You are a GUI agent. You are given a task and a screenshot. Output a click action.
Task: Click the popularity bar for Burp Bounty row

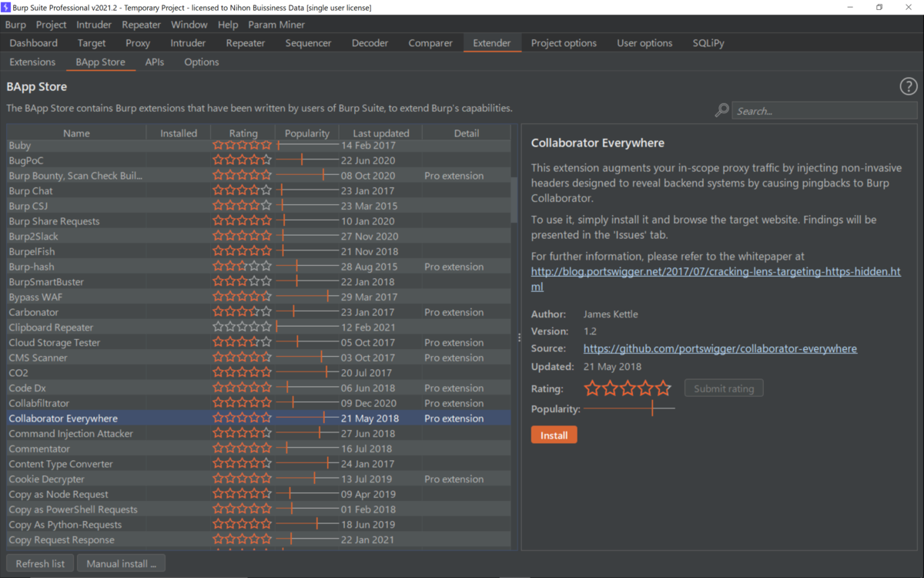click(307, 176)
